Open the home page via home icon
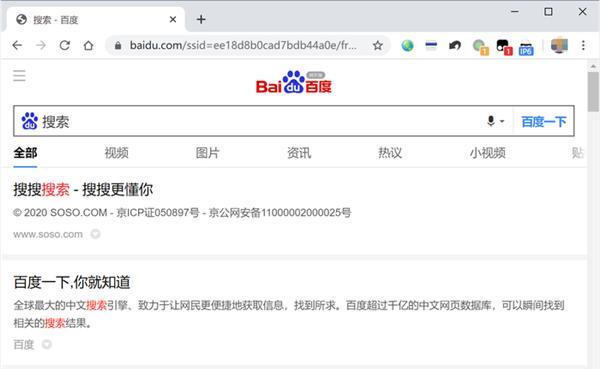The width and height of the screenshot is (600, 369). [88, 46]
